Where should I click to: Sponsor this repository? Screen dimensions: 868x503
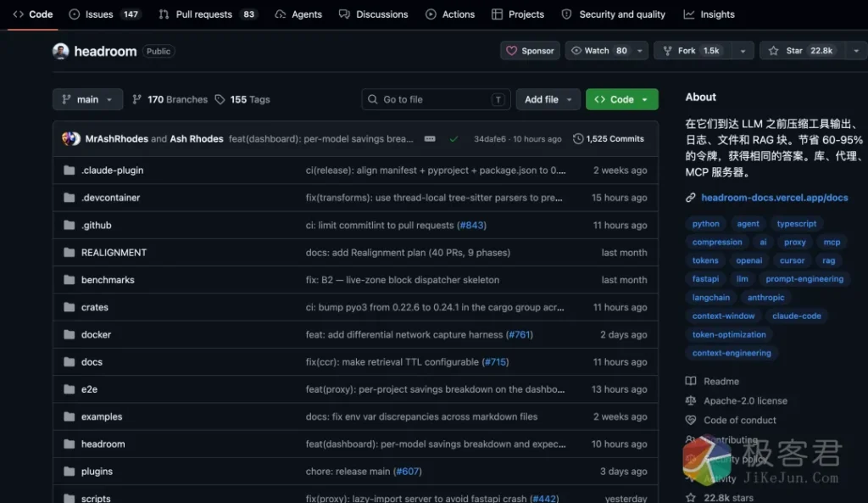[530, 50]
